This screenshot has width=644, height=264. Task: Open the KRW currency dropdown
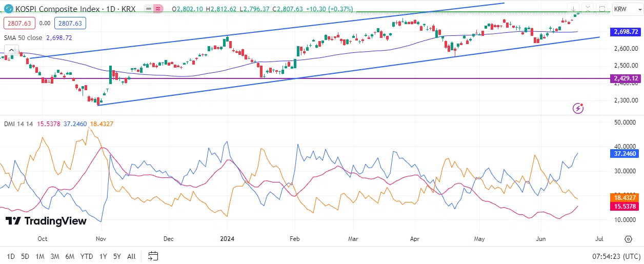(x=627, y=9)
